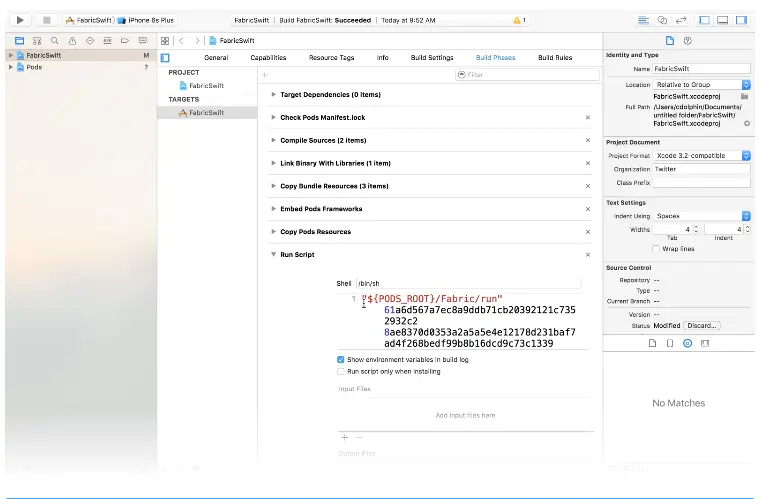Go back with the left chevron

tap(182, 41)
